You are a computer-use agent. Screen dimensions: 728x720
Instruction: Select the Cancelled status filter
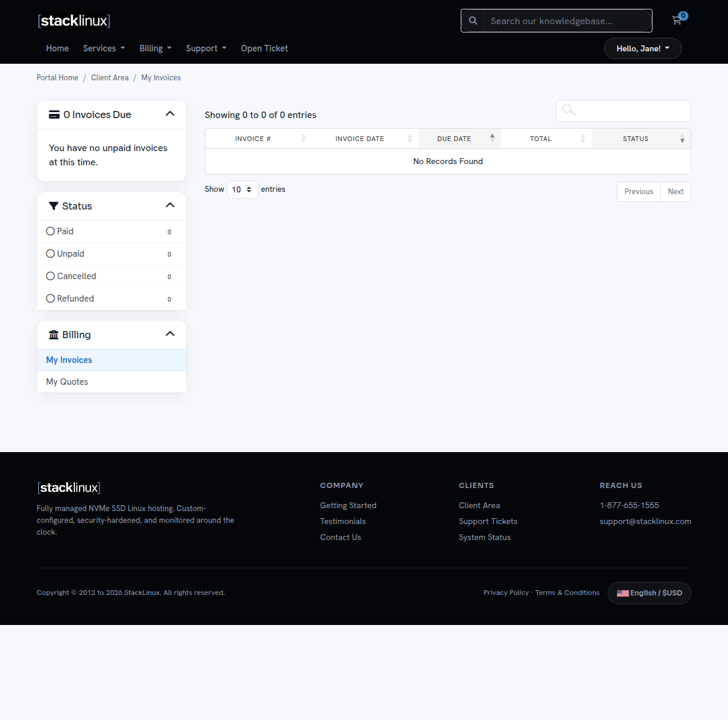112,276
